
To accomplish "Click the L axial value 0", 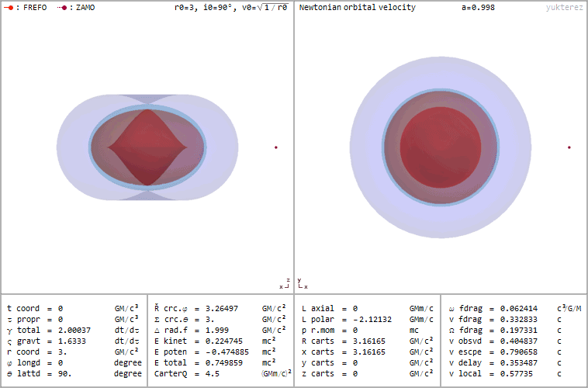I will (x=355, y=308).
